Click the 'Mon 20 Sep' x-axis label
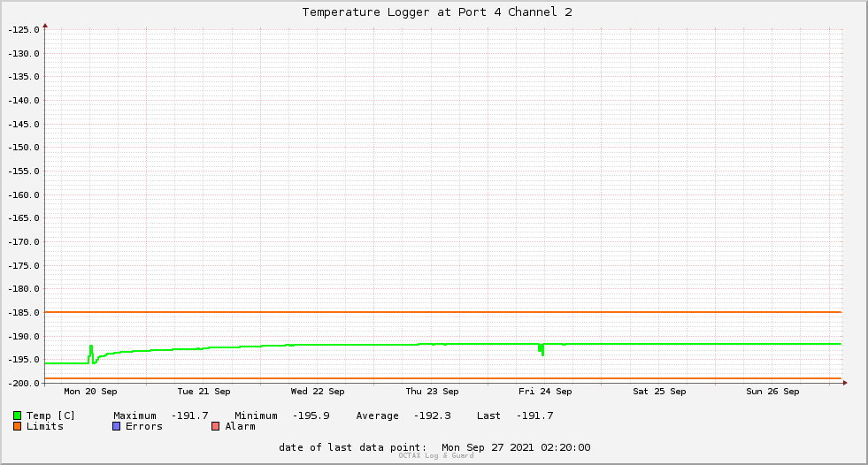 (x=91, y=392)
